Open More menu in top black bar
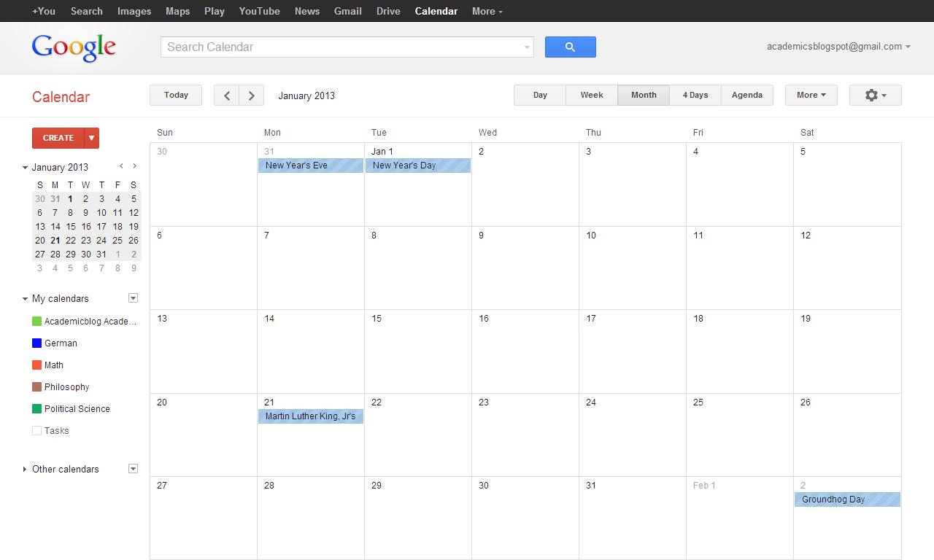Image resolution: width=934 pixels, height=560 pixels. 487,11
